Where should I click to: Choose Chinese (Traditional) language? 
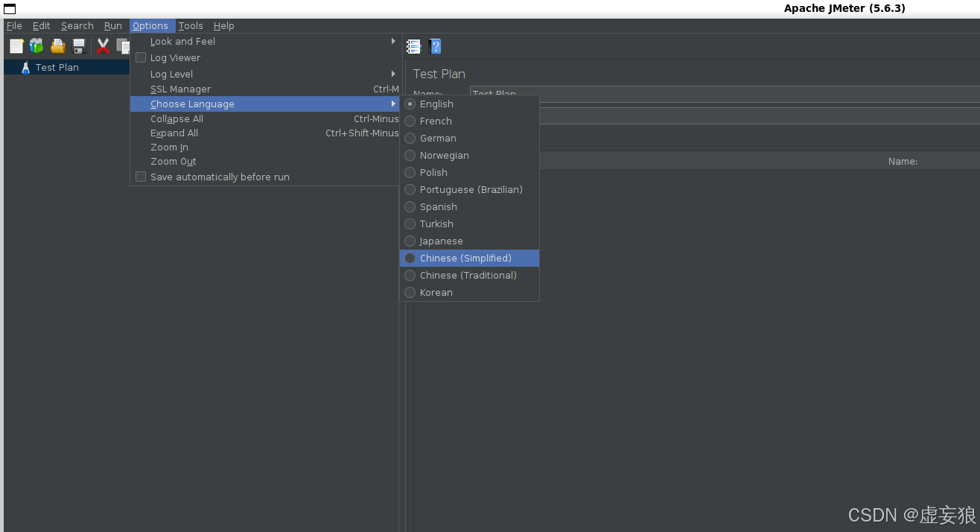click(x=469, y=275)
